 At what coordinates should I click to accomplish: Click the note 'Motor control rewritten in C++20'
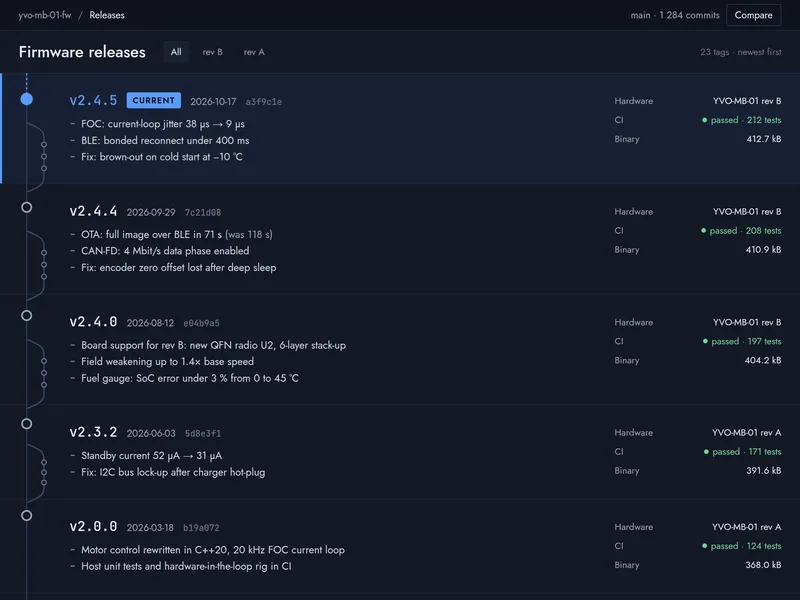coord(213,550)
